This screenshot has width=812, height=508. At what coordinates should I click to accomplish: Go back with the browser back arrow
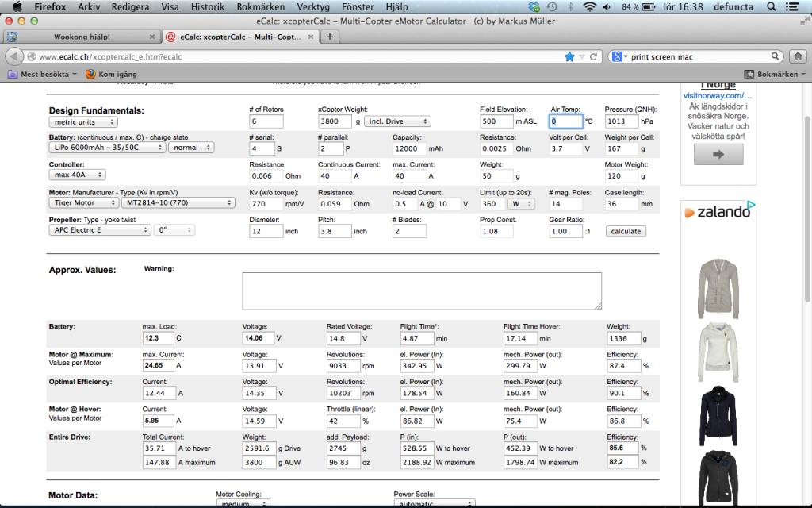pos(14,56)
